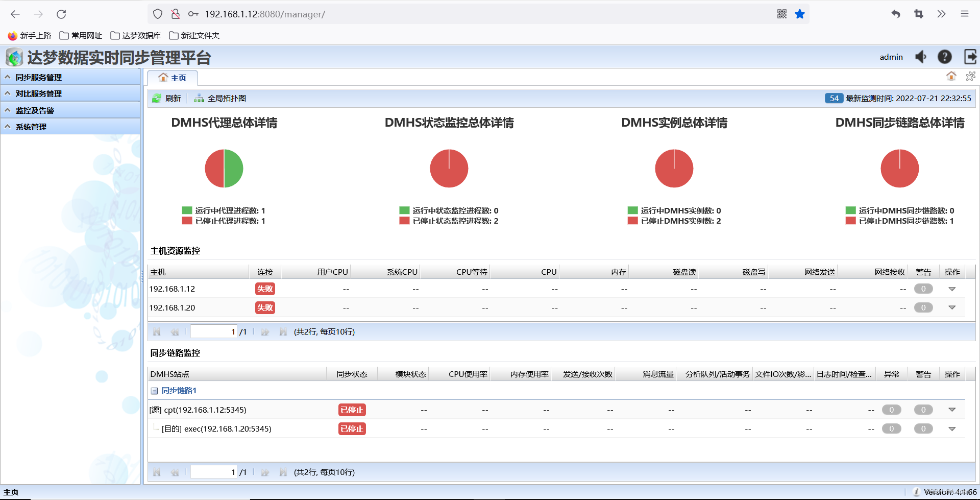Image resolution: width=980 pixels, height=500 pixels.
Task: Click the 54 countdown refresh badge
Action: click(x=834, y=98)
